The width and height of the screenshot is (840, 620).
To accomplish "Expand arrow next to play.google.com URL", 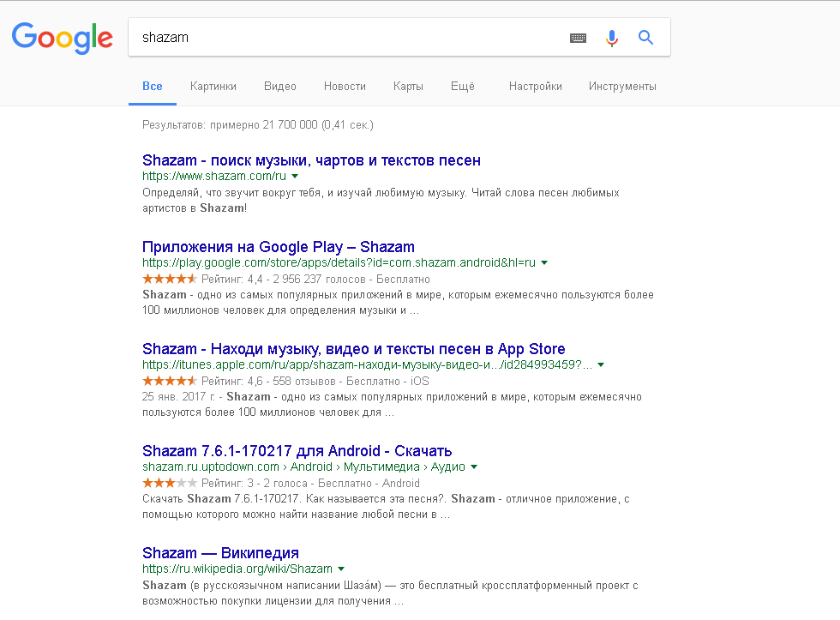I will [544, 262].
